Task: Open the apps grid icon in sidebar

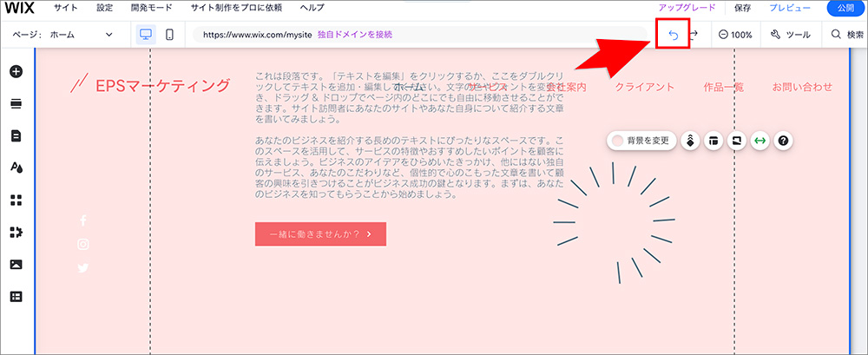Action: click(16, 200)
